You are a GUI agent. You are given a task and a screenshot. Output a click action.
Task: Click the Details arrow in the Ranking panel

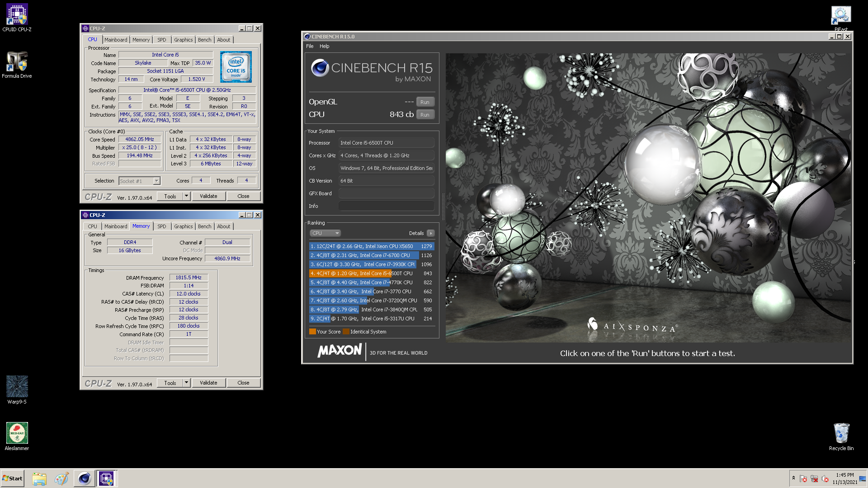430,233
